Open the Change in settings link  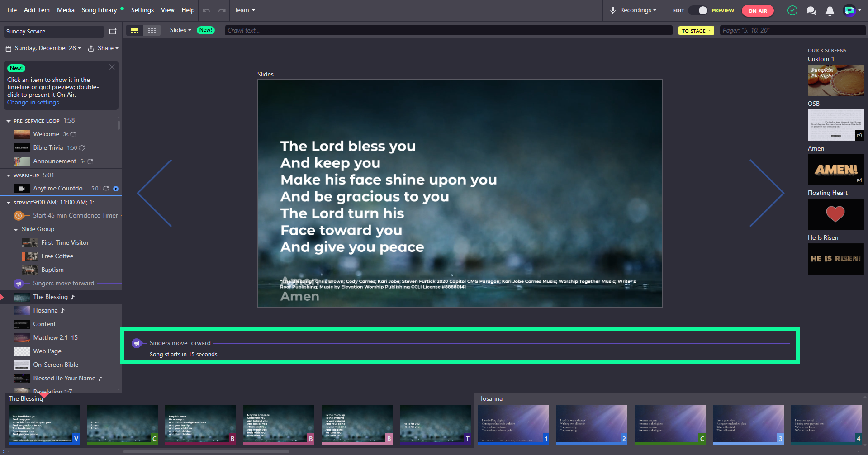(33, 103)
